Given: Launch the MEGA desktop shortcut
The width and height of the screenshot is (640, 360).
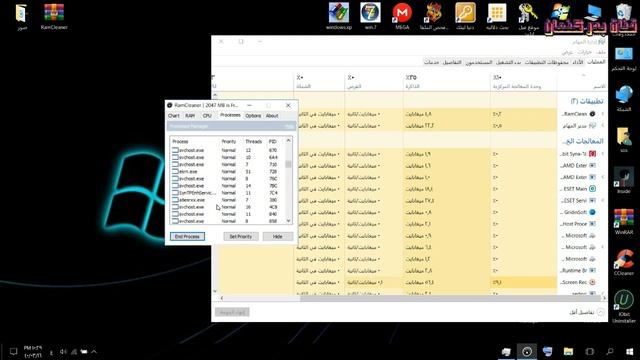Looking at the screenshot, I should click(x=402, y=16).
